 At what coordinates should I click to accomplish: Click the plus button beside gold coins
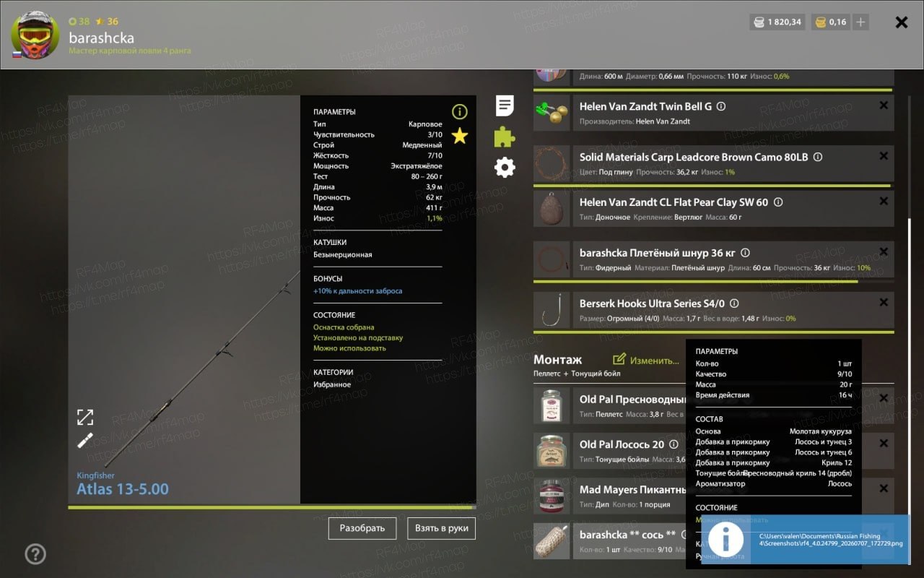tap(860, 22)
